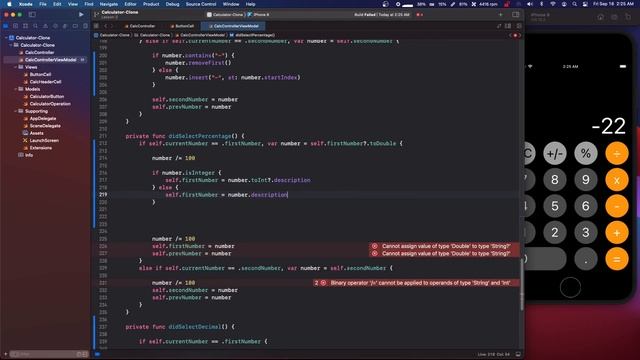Viewport: 640px width, 360px height.
Task: Open the Source Control navigator icon
Action: 16,26
